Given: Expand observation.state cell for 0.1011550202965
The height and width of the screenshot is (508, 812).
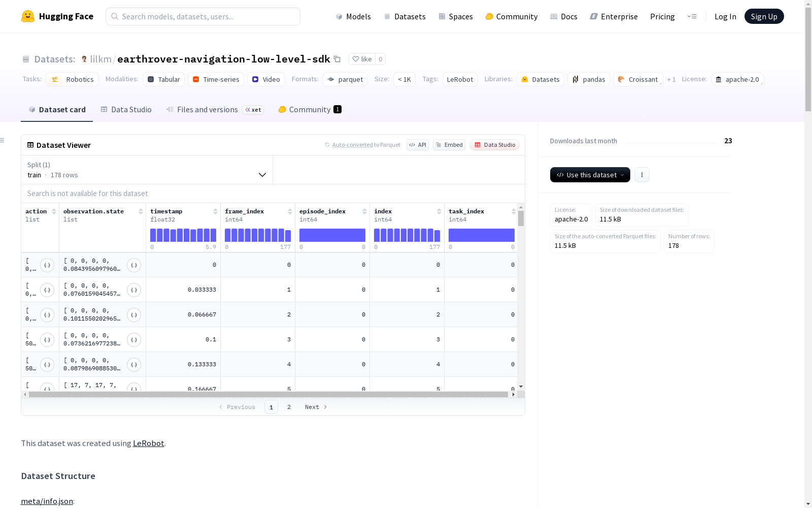Looking at the screenshot, I should pos(134,315).
